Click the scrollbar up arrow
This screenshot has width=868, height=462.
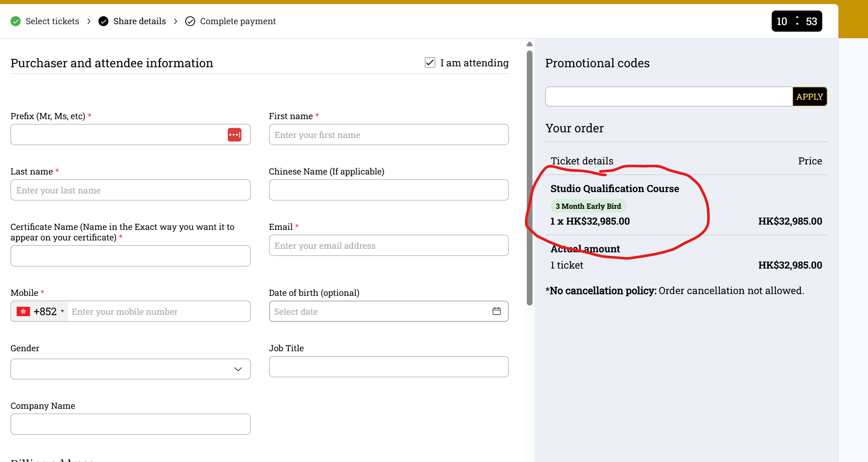coord(529,44)
